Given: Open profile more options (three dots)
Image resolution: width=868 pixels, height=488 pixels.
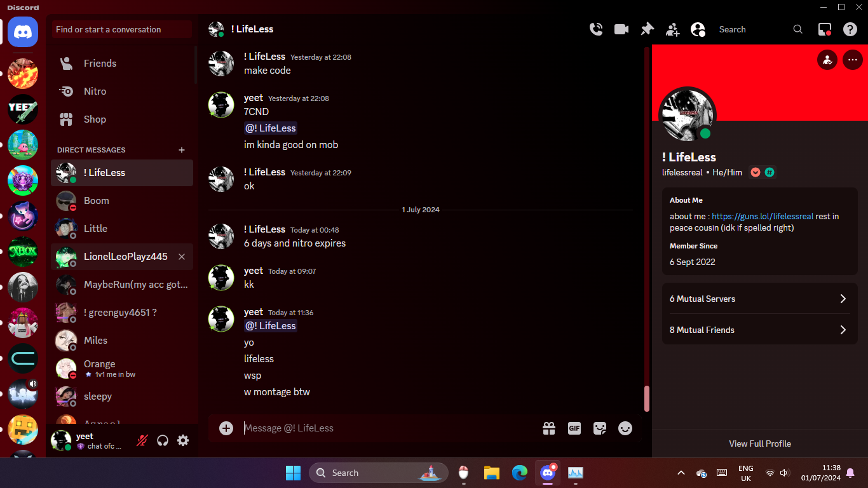Looking at the screenshot, I should (852, 60).
